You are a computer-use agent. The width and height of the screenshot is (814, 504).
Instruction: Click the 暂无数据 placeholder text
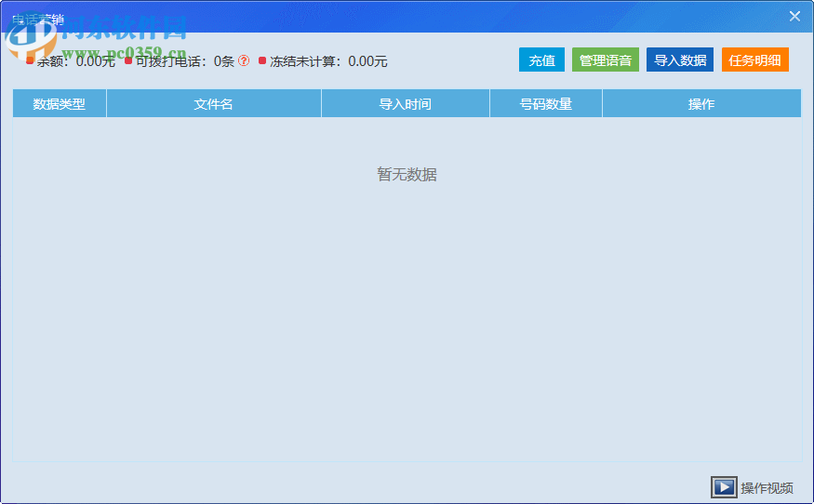(407, 175)
